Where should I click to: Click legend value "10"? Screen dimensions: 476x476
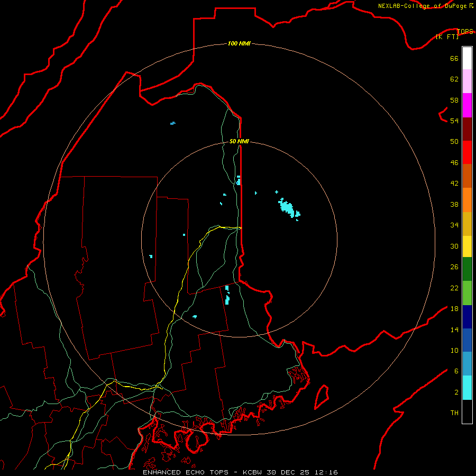coord(454,351)
